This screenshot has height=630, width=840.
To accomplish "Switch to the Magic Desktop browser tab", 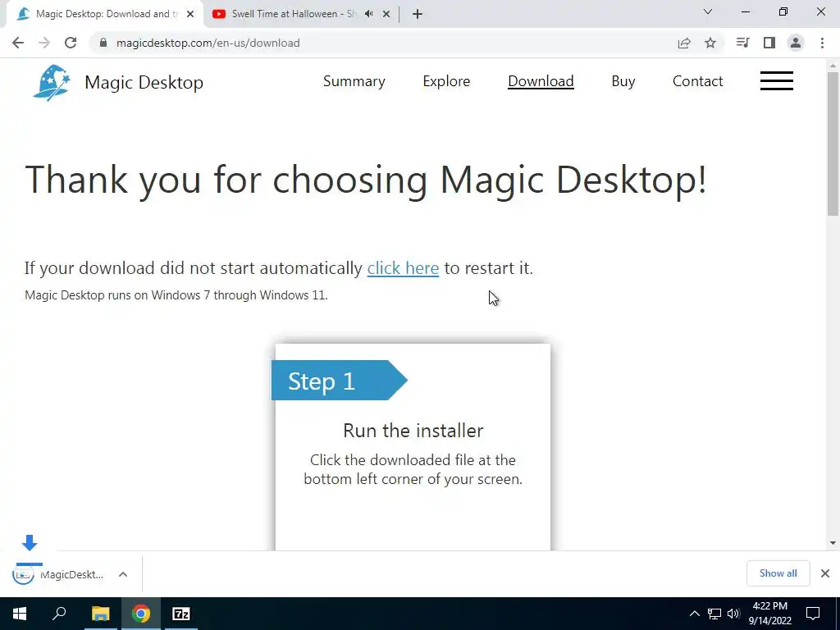I will pyautogui.click(x=105, y=14).
